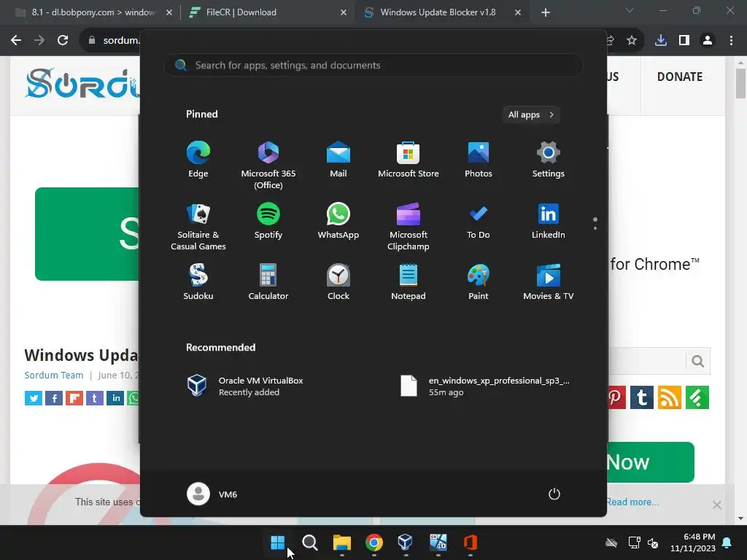Image resolution: width=747 pixels, height=560 pixels.
Task: Open taskbar Search
Action: (309, 542)
